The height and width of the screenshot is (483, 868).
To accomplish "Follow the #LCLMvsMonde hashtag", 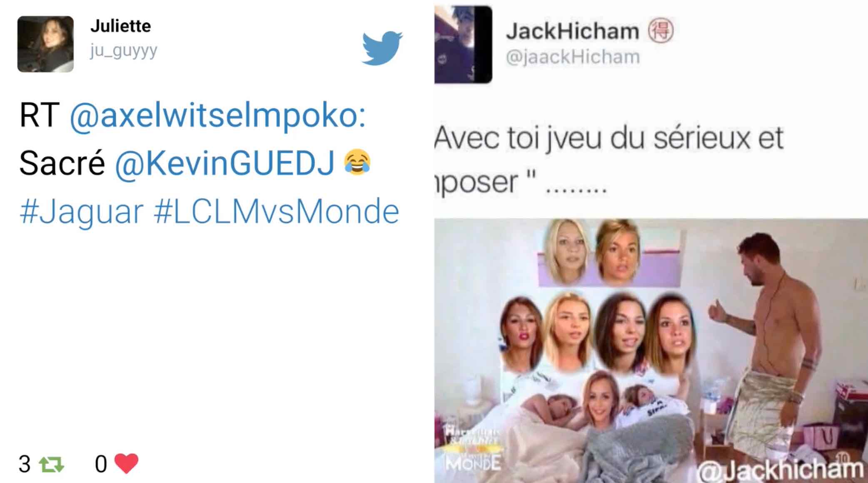I will tap(276, 211).
